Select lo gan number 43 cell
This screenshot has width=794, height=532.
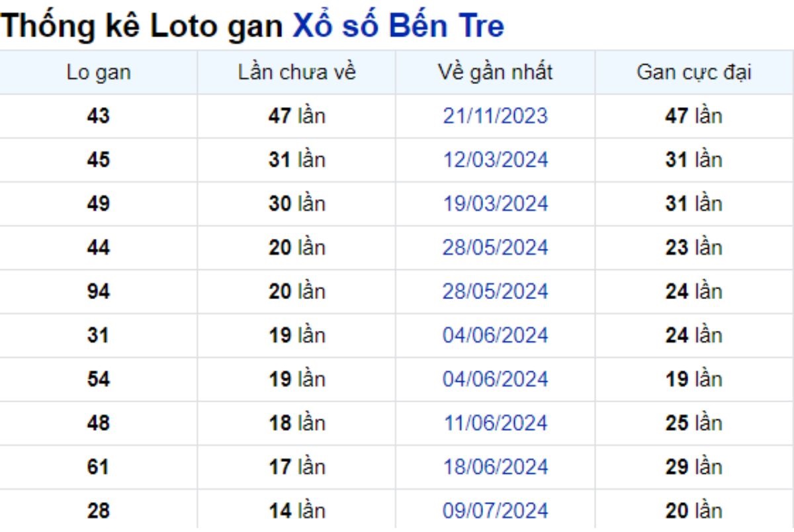pos(99,116)
